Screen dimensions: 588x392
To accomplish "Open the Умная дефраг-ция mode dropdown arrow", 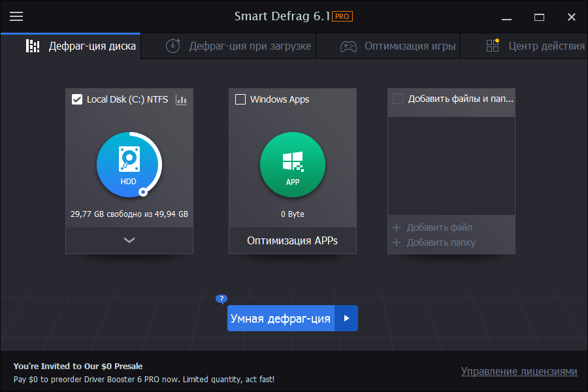I will (346, 318).
